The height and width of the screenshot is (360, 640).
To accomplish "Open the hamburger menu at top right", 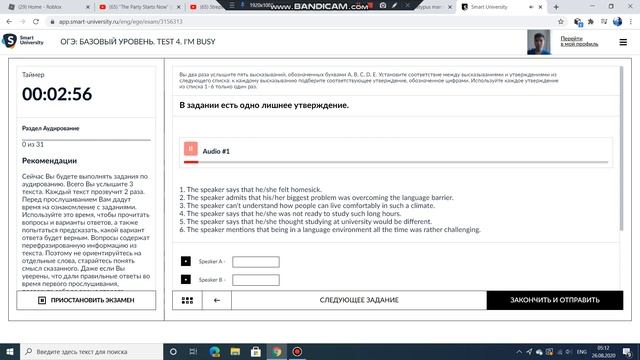I will 623,42.
